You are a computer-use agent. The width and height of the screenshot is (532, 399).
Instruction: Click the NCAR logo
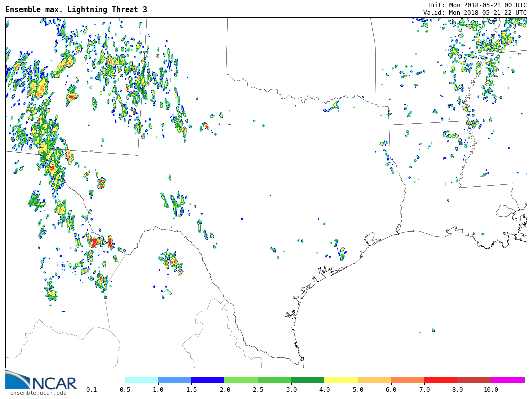click(x=41, y=380)
